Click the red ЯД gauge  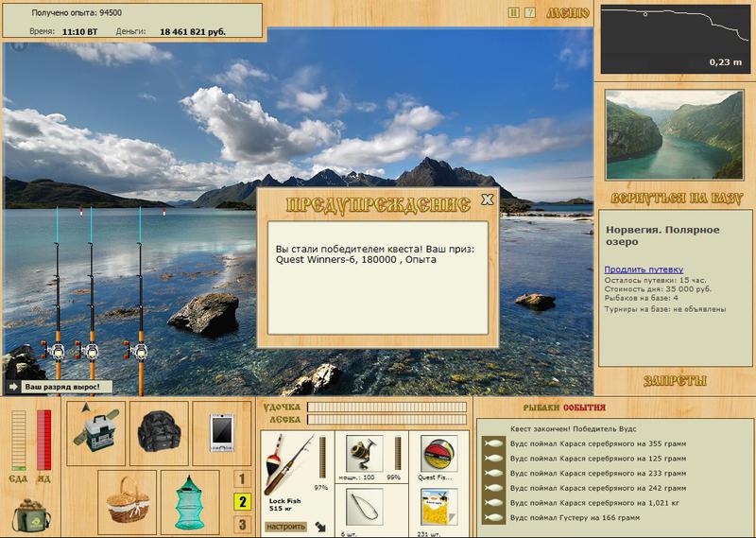(x=43, y=440)
